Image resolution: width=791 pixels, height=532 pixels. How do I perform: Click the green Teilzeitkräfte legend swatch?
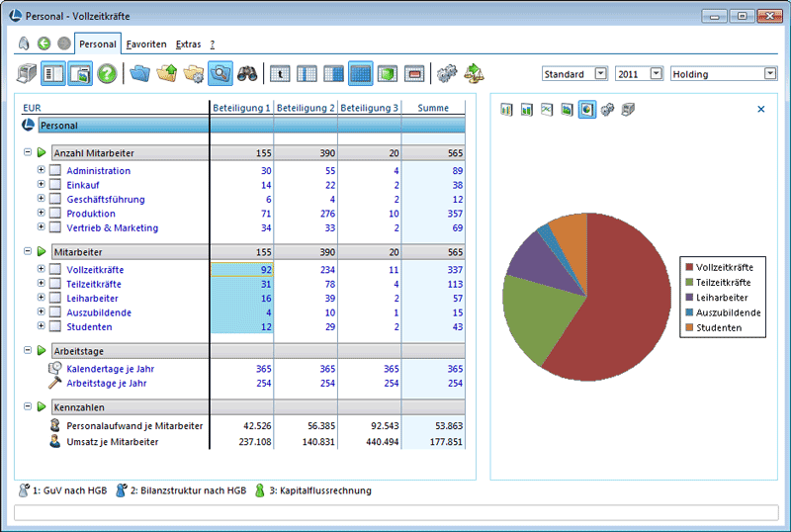coord(689,282)
